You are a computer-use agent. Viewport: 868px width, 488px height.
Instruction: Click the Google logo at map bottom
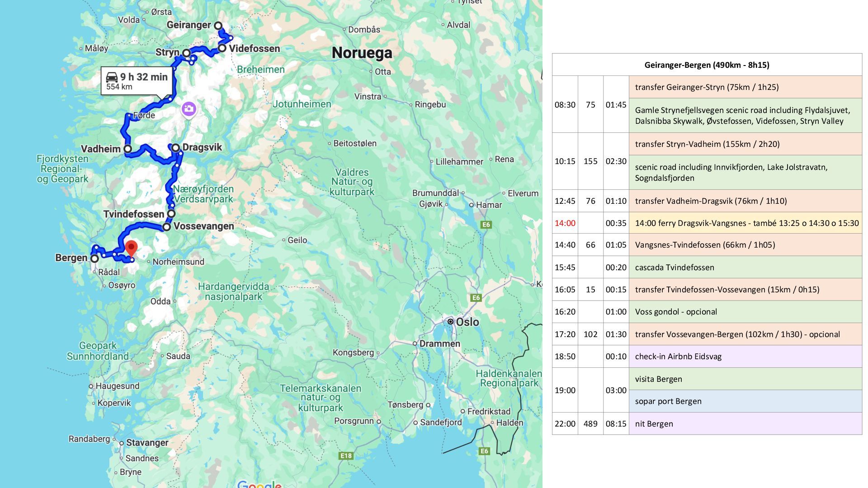[x=259, y=484]
